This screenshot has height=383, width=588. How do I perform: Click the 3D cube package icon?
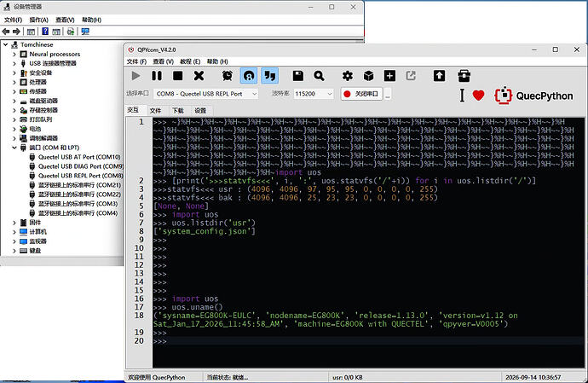coord(369,76)
